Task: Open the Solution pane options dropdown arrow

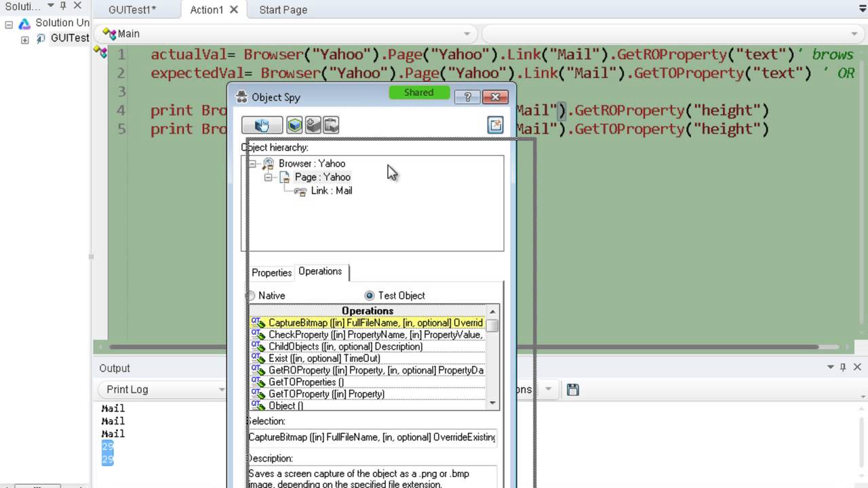Action: tap(51, 7)
